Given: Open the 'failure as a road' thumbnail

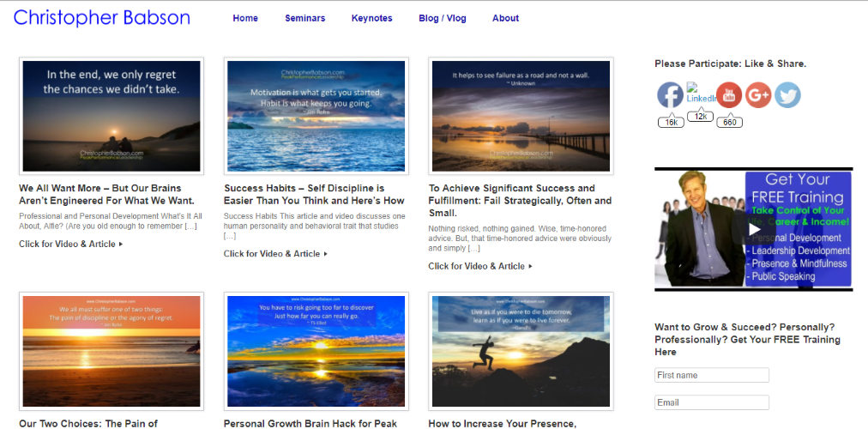Looking at the screenshot, I should (x=521, y=116).
